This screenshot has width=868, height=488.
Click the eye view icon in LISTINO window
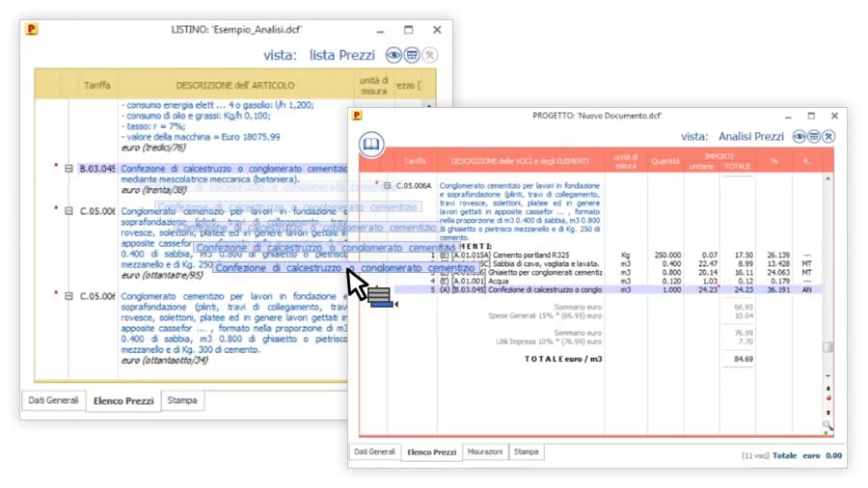394,56
